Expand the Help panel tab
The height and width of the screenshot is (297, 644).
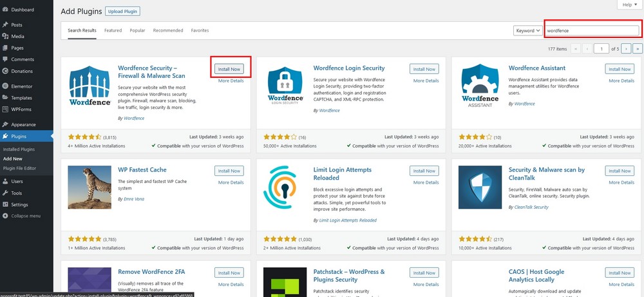tap(629, 5)
